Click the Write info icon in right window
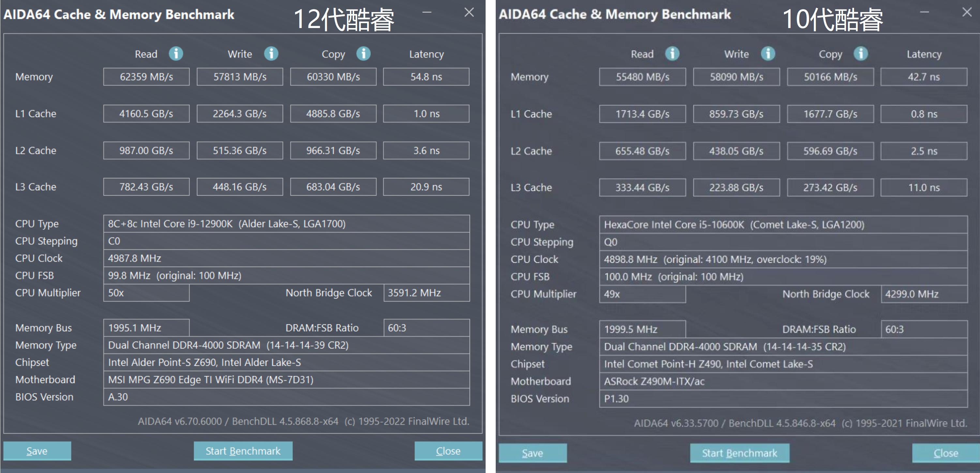This screenshot has height=473, width=980. coord(768,53)
